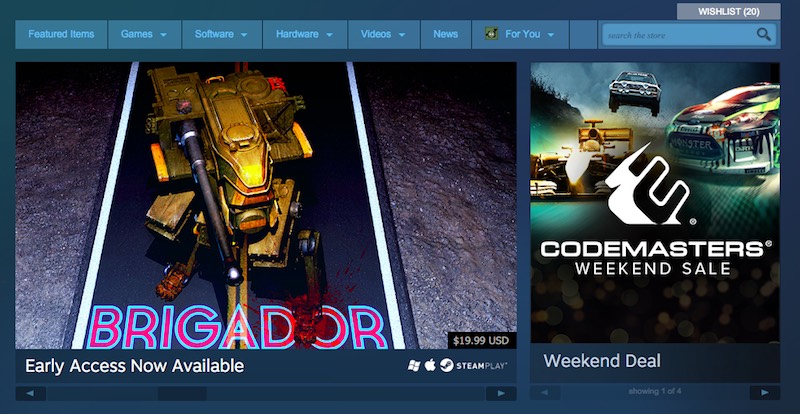Click the Windows platform icon
The image size is (800, 414).
pyautogui.click(x=414, y=366)
